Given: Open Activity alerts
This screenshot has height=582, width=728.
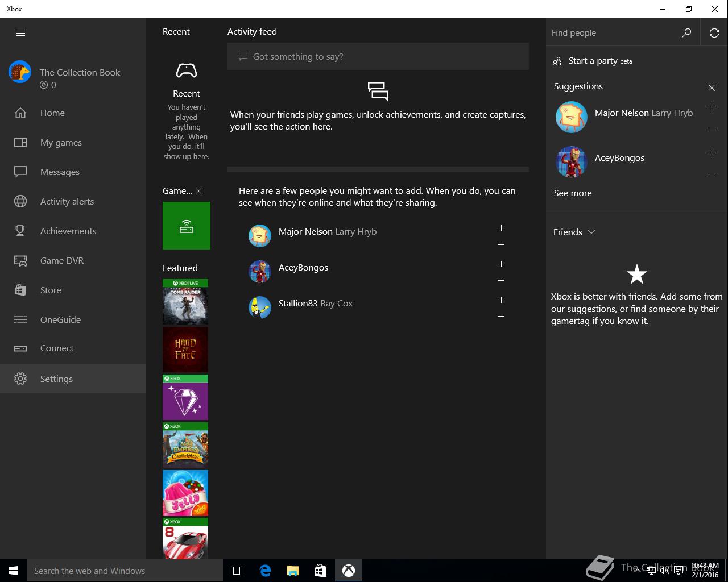Looking at the screenshot, I should point(73,201).
